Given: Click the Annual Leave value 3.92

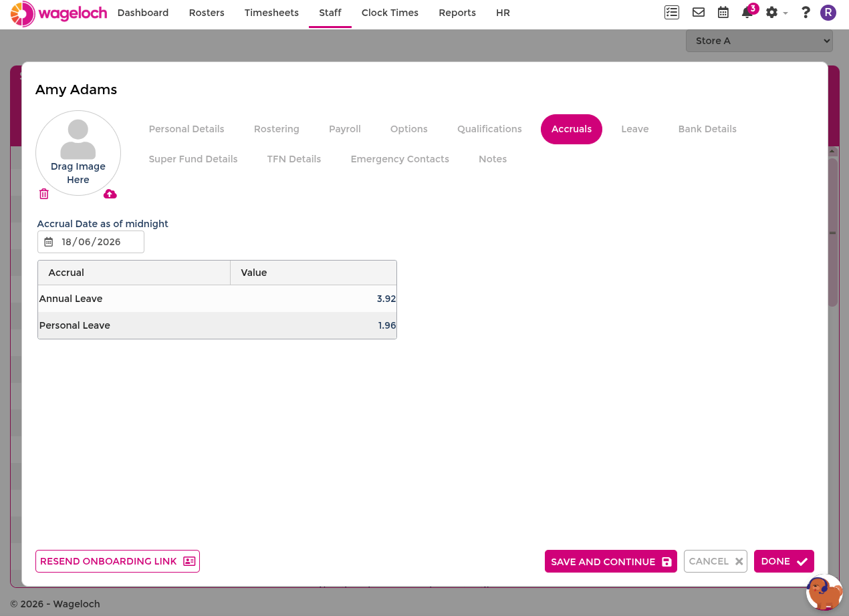Looking at the screenshot, I should [386, 299].
